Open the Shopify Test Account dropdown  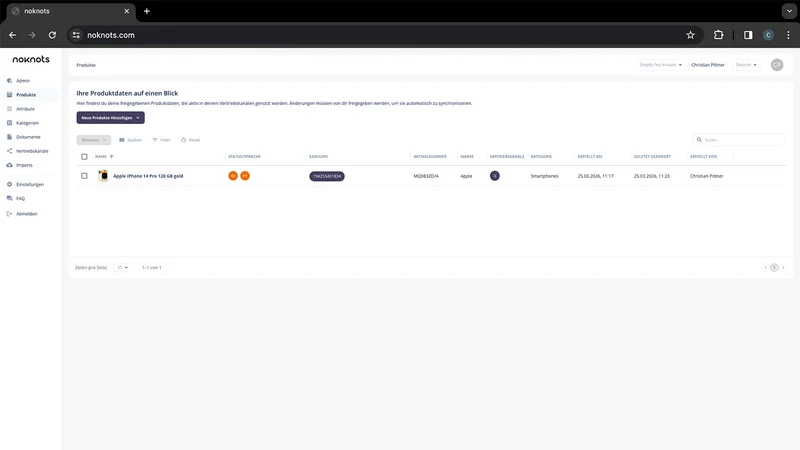(x=660, y=65)
